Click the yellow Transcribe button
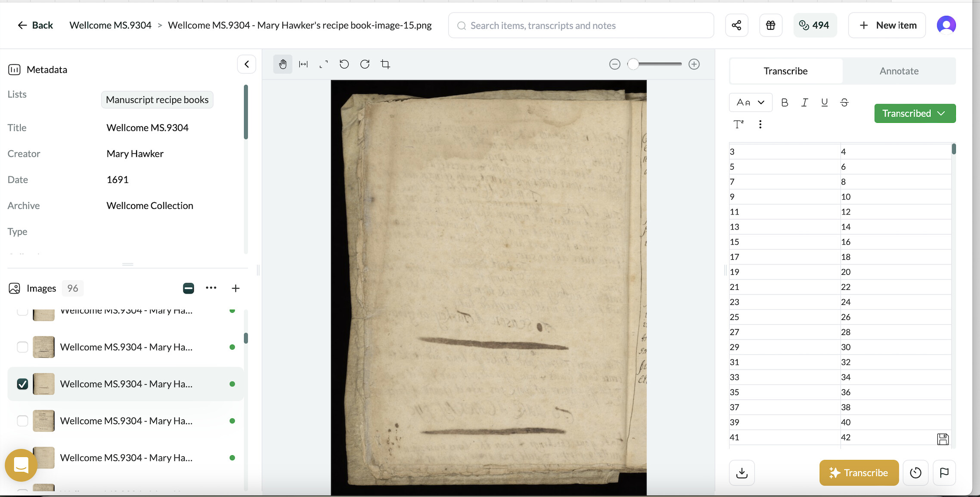This screenshot has width=980, height=497. 859,472
